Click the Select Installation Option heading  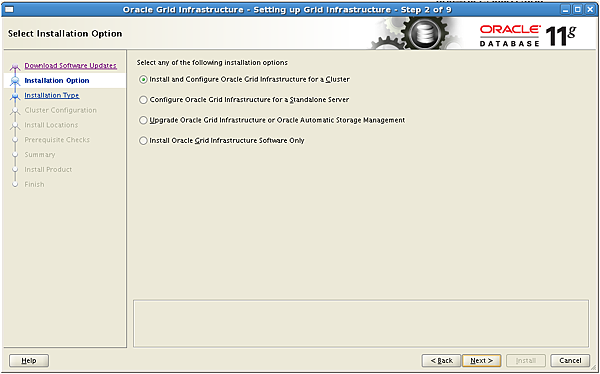click(65, 34)
